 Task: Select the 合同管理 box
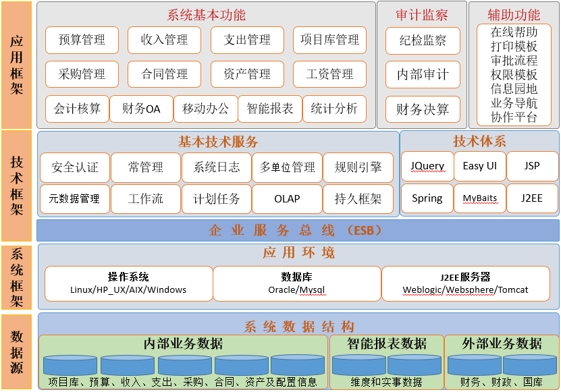[x=164, y=74]
